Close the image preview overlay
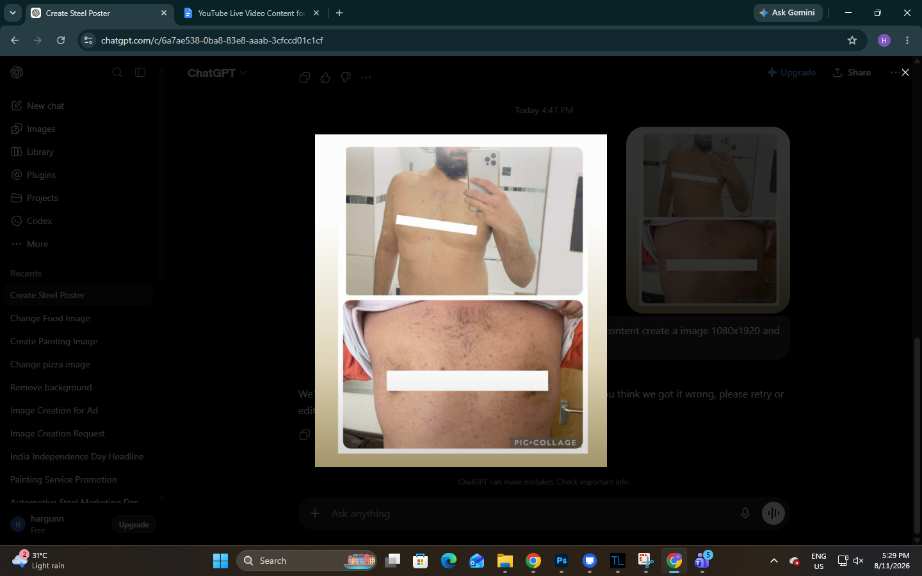 point(905,72)
